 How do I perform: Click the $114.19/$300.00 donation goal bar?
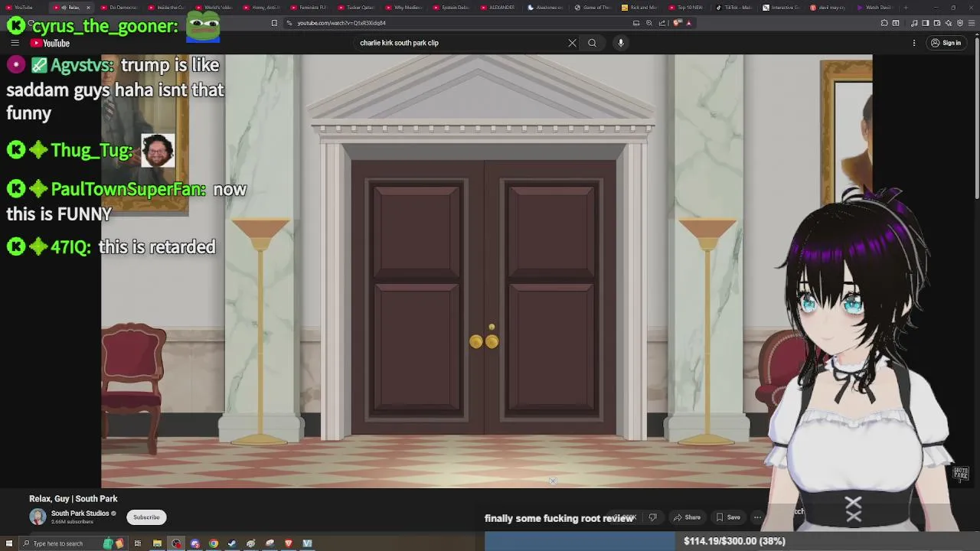point(732,541)
